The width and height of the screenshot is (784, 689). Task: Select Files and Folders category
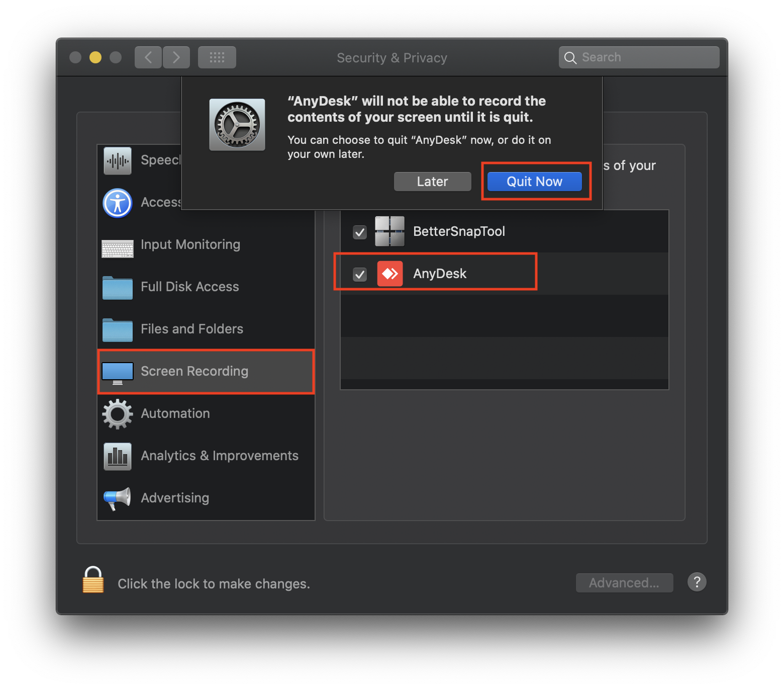(192, 329)
